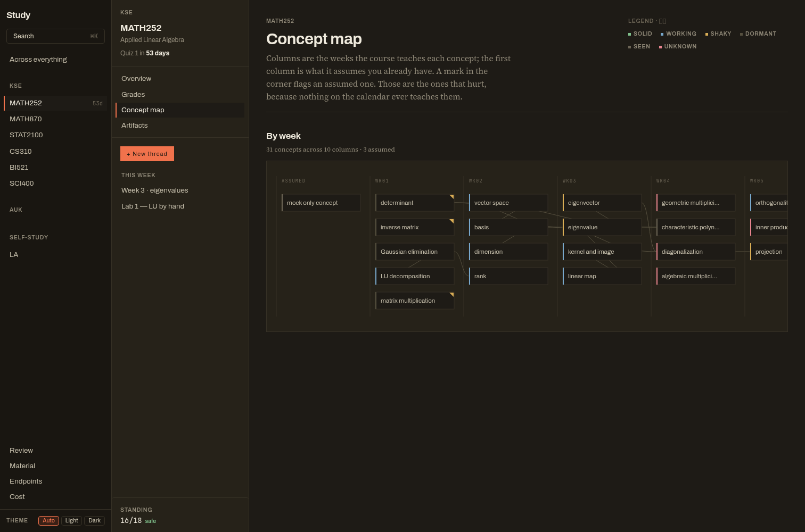The image size is (805, 532).
Task: Select the kernel and image concept node
Action: 602,252
